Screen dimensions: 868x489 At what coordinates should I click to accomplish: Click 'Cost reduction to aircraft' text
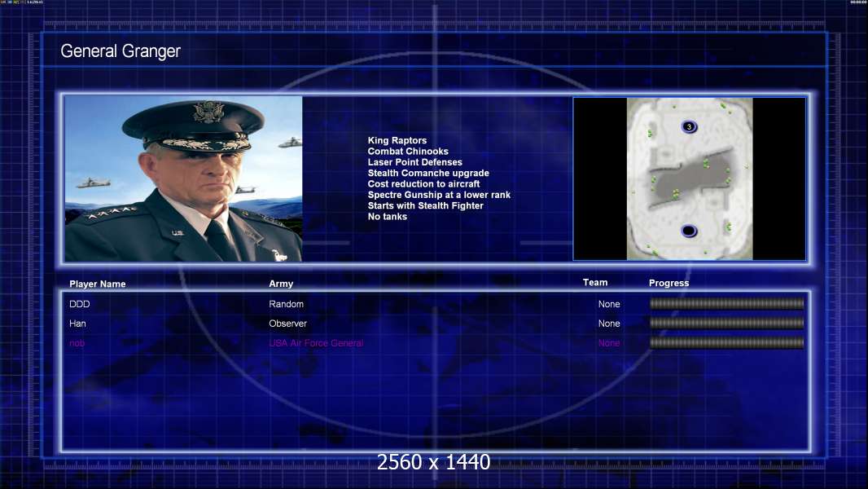point(423,184)
